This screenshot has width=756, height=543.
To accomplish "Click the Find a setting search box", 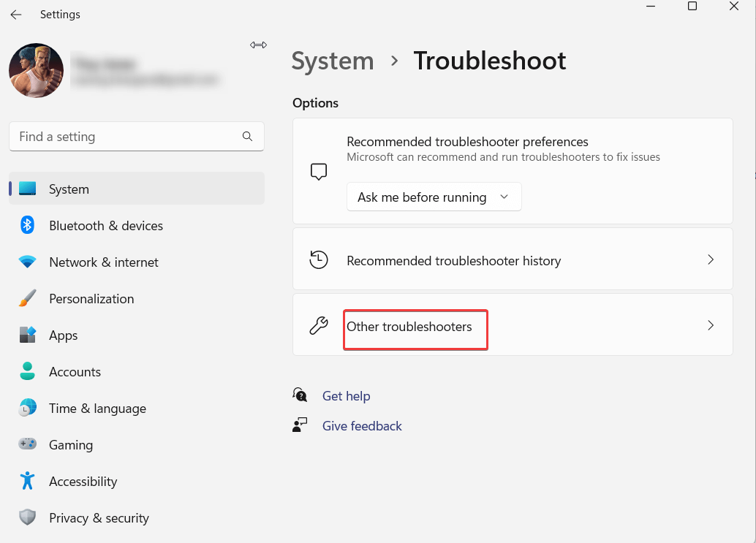I will pyautogui.click(x=136, y=137).
